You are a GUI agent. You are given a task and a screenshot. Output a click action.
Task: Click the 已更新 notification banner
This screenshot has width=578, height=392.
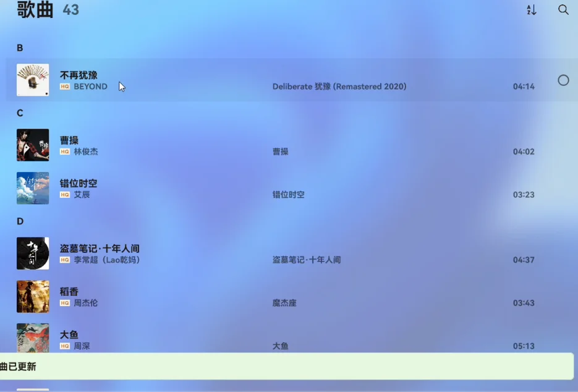(x=287, y=366)
